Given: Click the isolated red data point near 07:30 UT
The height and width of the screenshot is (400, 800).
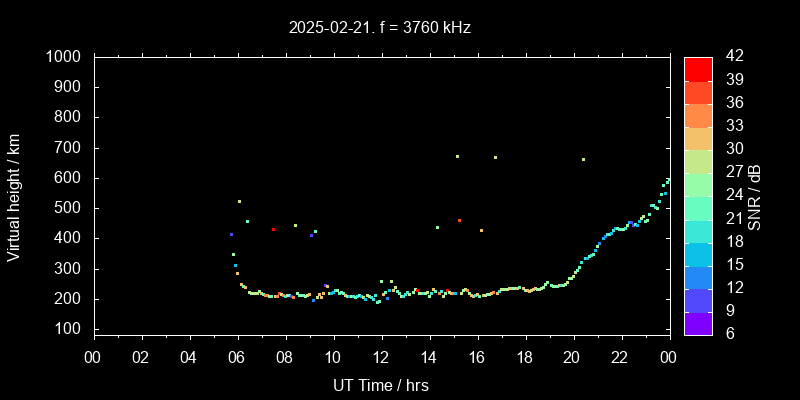Looking at the screenshot, I should [x=273, y=229].
